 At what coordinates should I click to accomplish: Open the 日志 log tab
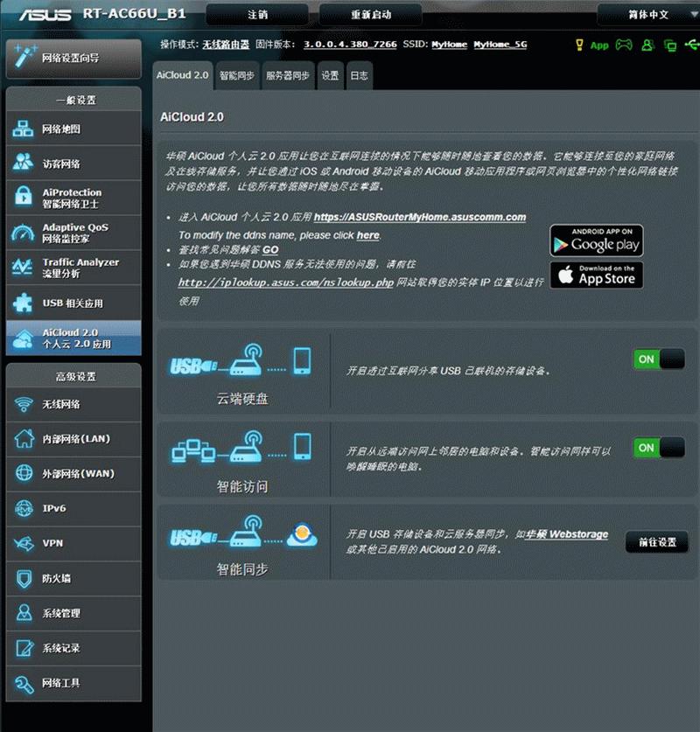click(358, 75)
